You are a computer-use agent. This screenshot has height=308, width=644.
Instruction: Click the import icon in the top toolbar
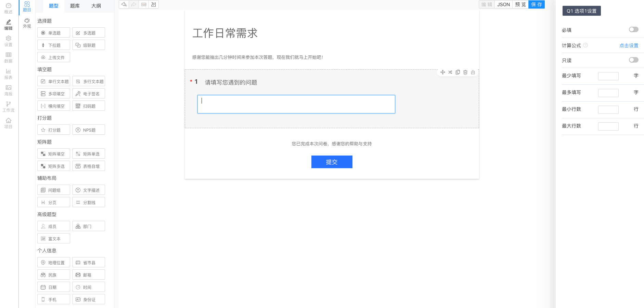click(x=154, y=4)
